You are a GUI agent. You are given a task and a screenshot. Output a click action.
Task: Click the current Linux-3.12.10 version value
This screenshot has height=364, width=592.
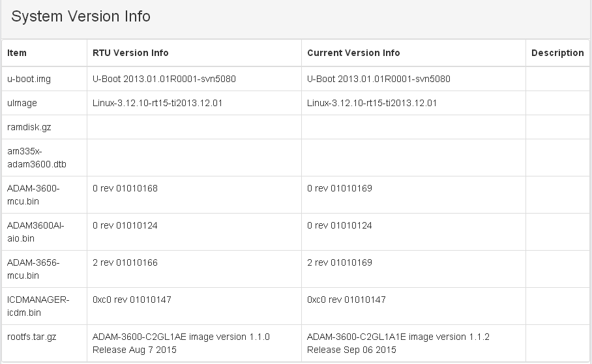click(372, 103)
